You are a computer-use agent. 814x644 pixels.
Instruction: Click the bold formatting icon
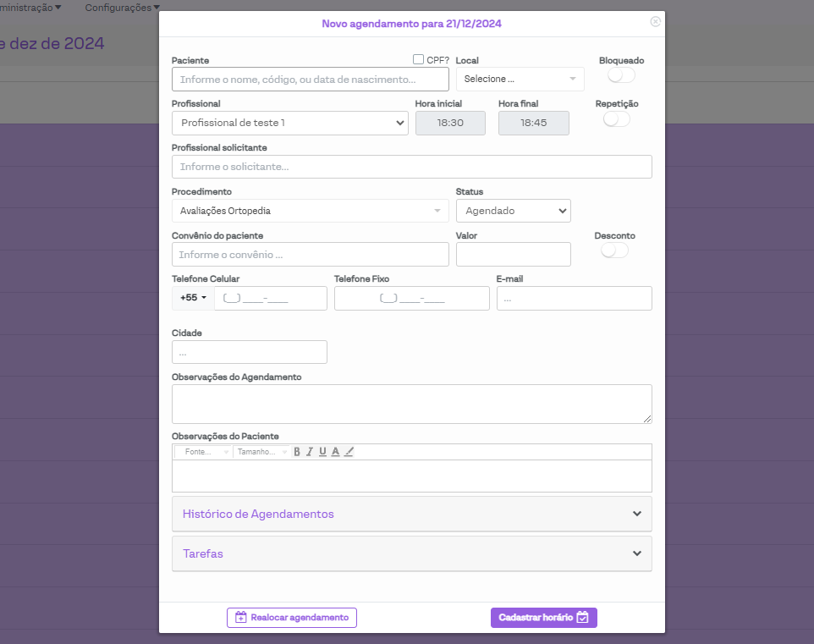[297, 452]
